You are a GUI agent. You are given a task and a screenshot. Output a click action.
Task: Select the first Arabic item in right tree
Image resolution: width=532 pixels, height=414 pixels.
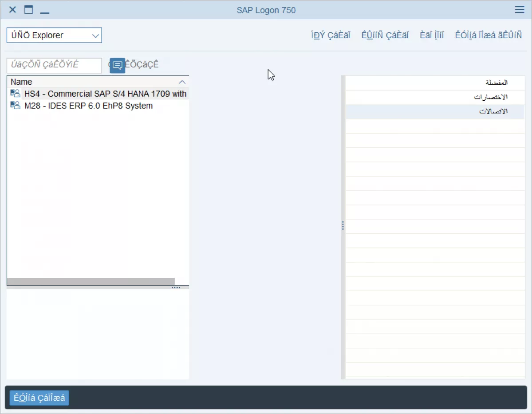(497, 83)
